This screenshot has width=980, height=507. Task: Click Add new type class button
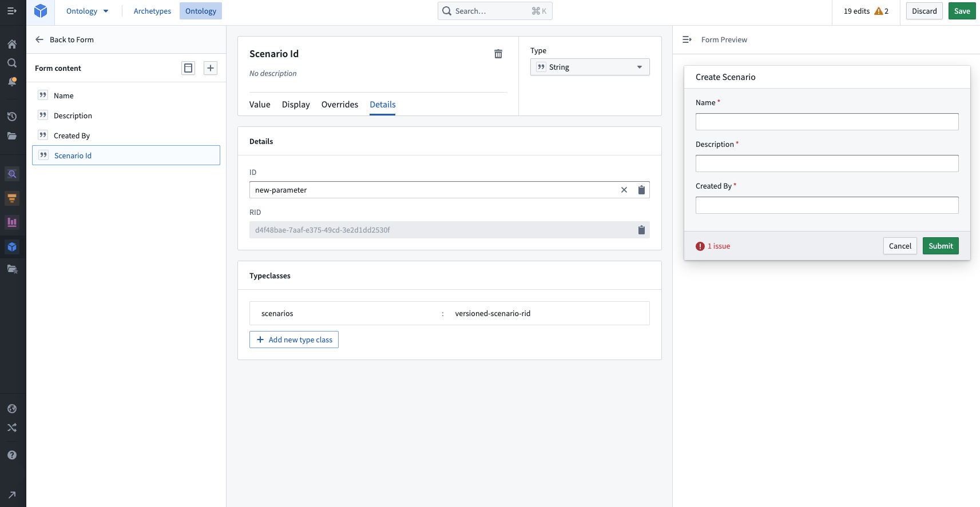click(x=294, y=340)
